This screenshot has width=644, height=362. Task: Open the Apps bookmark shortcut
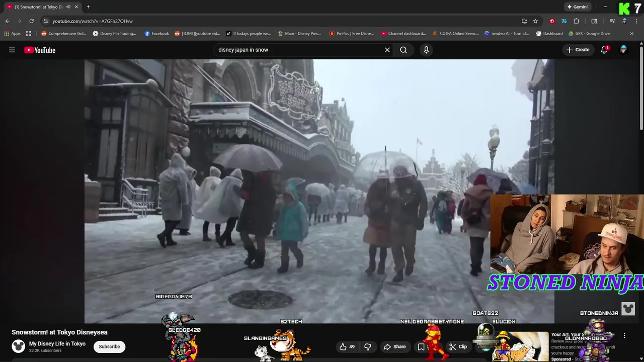click(x=12, y=34)
